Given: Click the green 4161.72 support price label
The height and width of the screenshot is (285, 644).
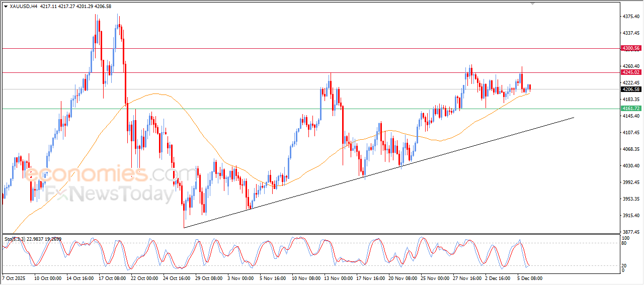Looking at the screenshot, I should click(631, 109).
